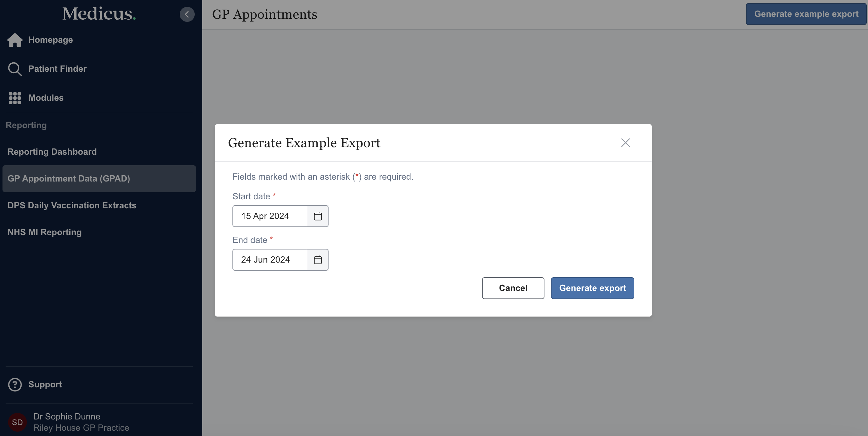Click the Start date input field
The image size is (868, 436).
pyautogui.click(x=270, y=216)
